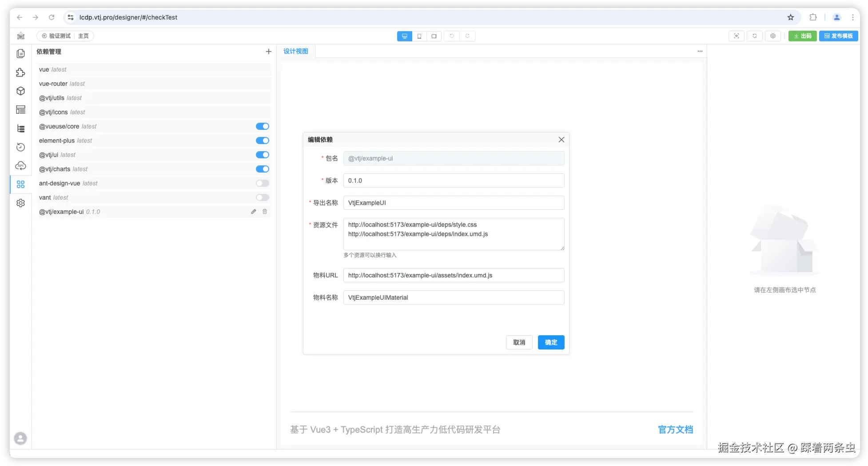The height and width of the screenshot is (466, 868).
Task: Open the toolbar settings gear icon
Action: (773, 36)
